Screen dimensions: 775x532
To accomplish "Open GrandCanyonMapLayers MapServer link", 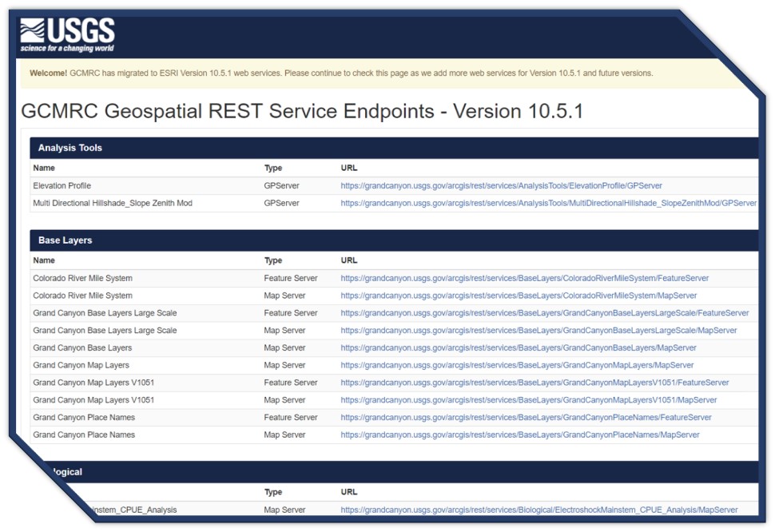I will point(517,365).
